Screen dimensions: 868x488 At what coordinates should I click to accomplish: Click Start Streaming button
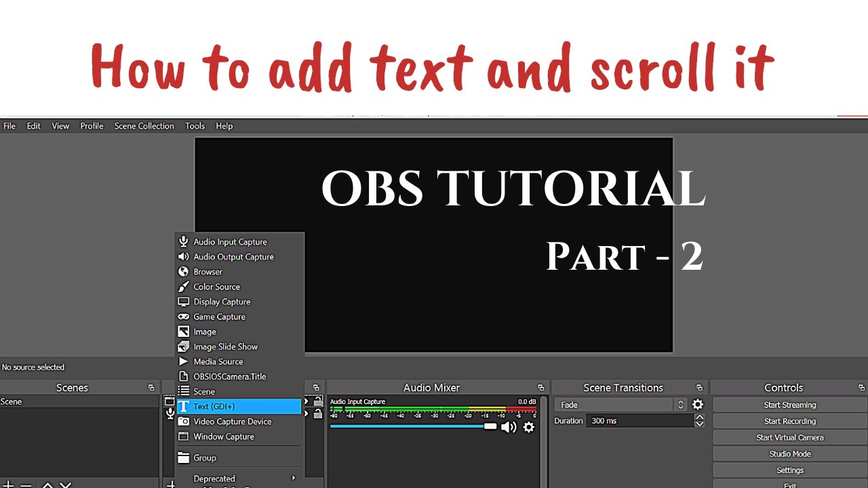click(790, 405)
